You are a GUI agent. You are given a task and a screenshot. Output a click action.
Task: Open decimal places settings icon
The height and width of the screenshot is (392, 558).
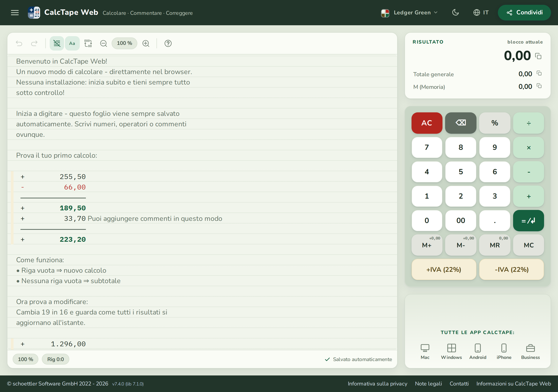88,43
